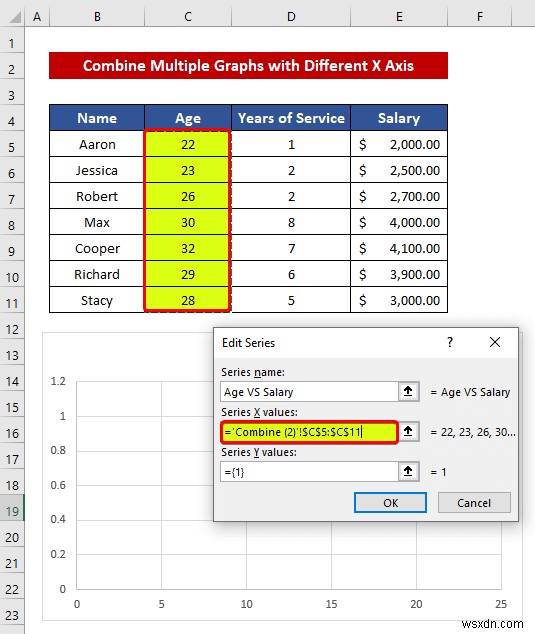Select row 23 header

click(x=12, y=615)
